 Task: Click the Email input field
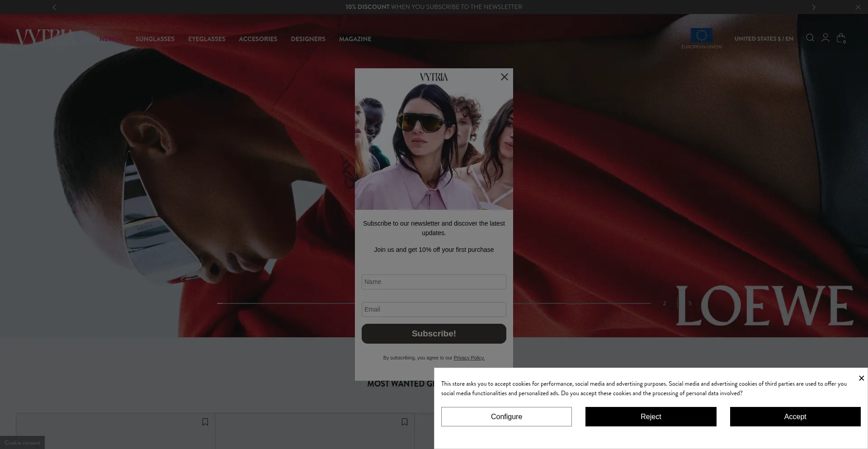pyautogui.click(x=434, y=309)
